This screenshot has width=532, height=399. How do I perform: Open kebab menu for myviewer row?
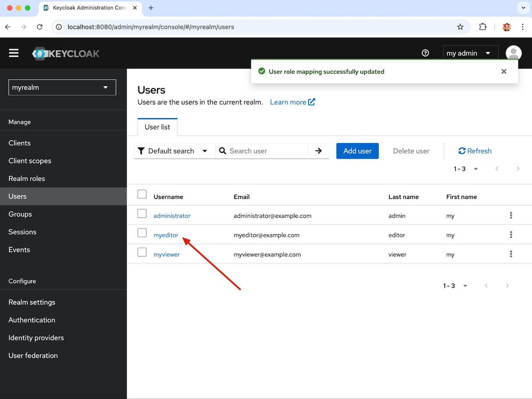[x=511, y=254]
